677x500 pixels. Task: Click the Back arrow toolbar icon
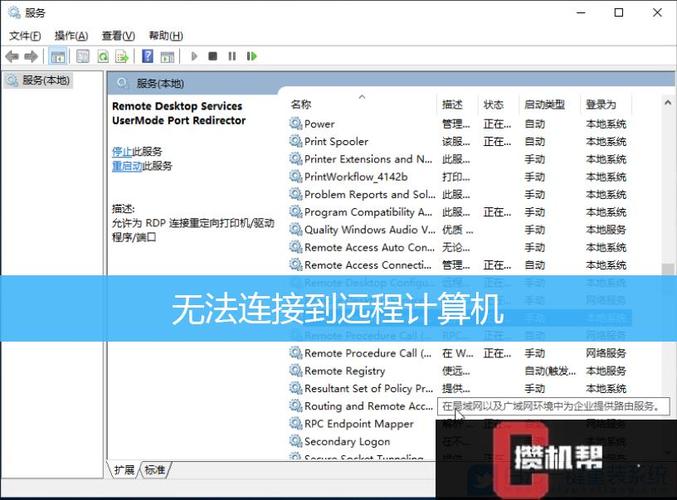(12, 56)
